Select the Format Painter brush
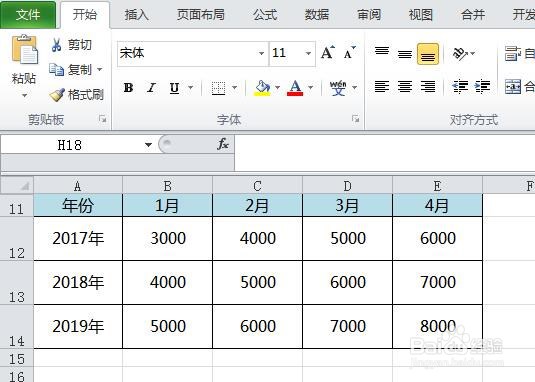 pos(57,95)
